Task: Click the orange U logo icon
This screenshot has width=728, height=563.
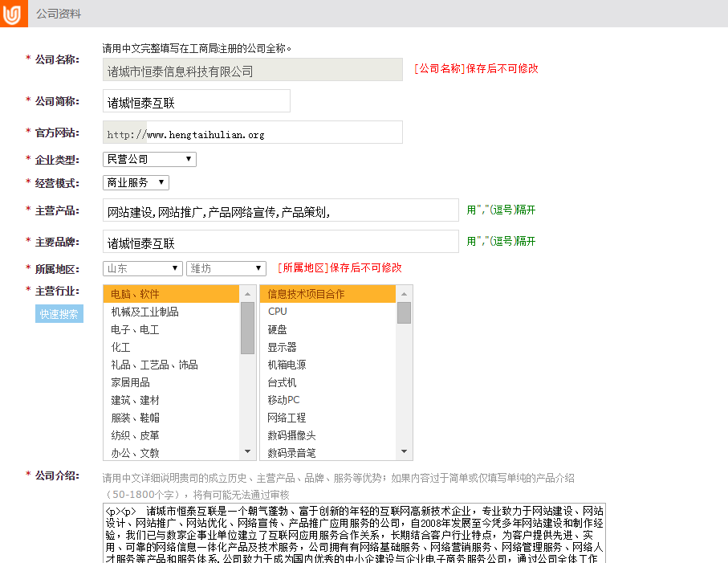Action: 14,14
